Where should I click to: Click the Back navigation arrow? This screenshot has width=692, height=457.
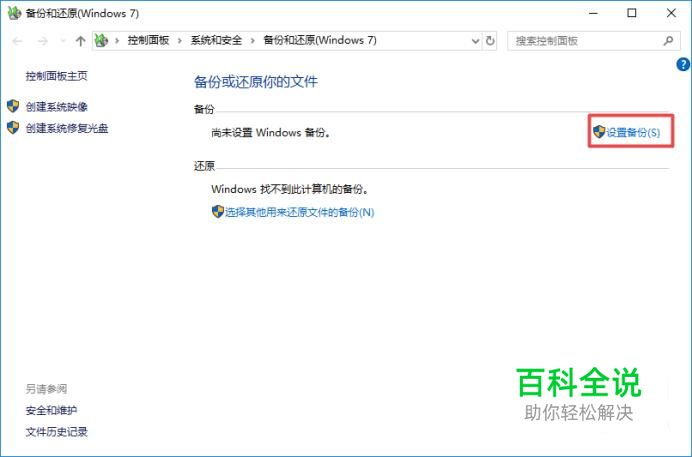click(18, 41)
